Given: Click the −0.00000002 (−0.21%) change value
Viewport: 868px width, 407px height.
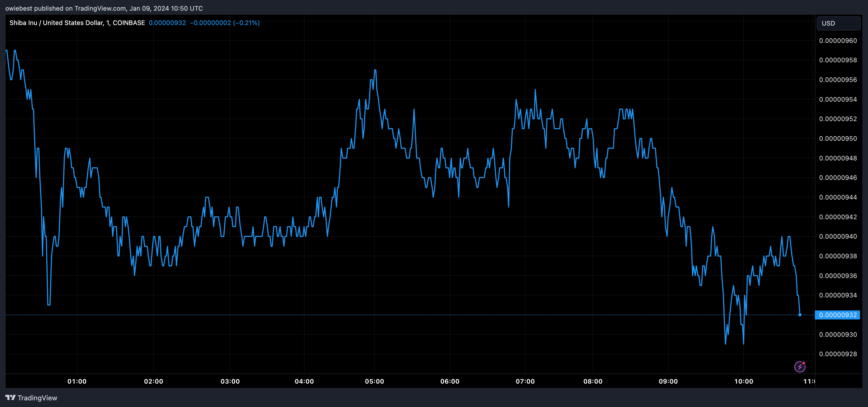Looking at the screenshot, I should coord(224,23).
